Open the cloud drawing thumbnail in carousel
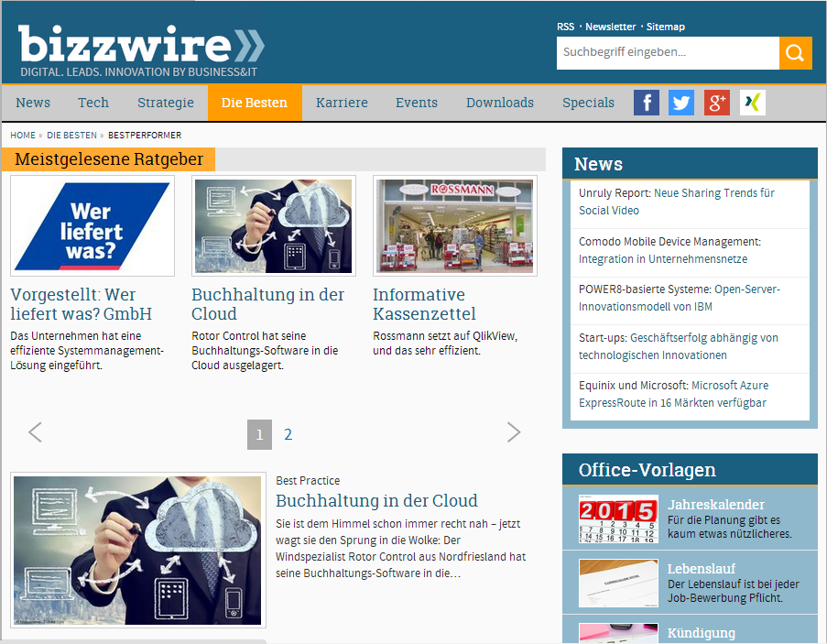Screen dimensions: 827x644 [x=274, y=225]
